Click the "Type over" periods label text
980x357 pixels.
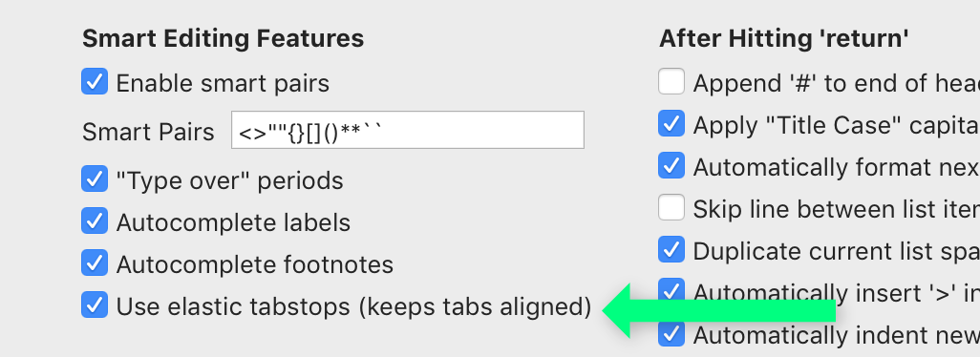coord(229,181)
